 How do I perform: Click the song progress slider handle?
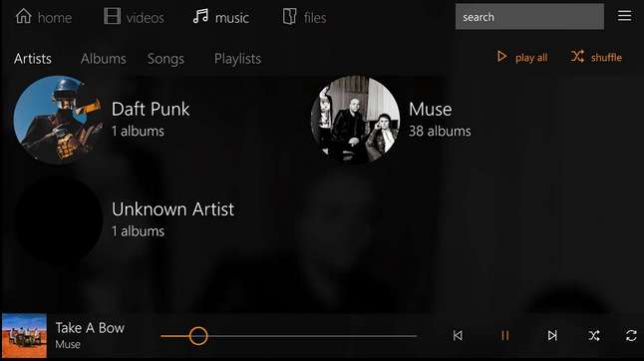198,336
